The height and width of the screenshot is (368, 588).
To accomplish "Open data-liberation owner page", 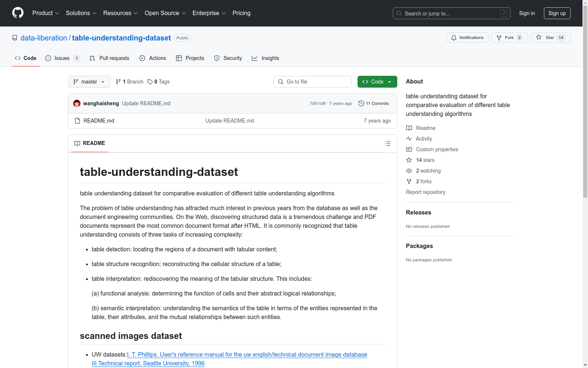I will pos(44,38).
